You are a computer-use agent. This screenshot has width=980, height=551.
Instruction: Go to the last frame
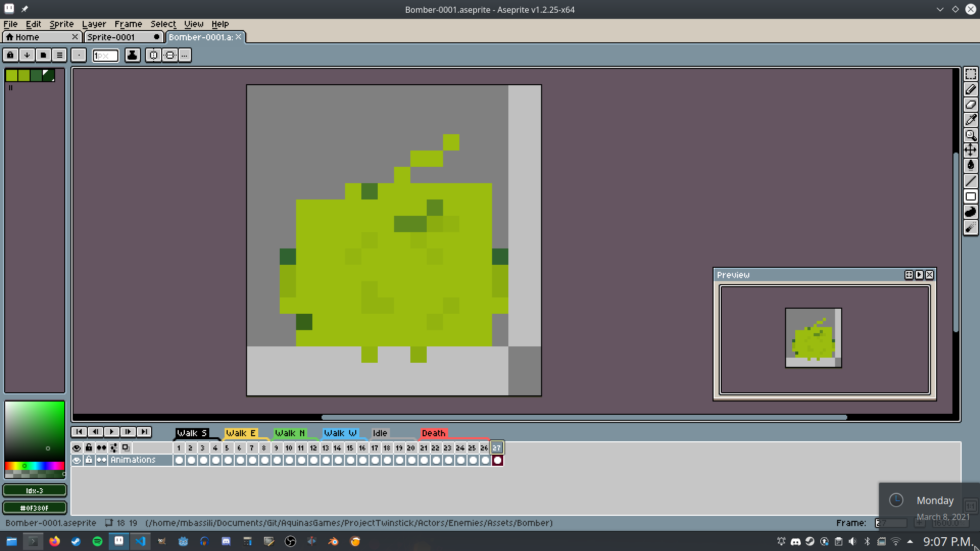point(144,432)
